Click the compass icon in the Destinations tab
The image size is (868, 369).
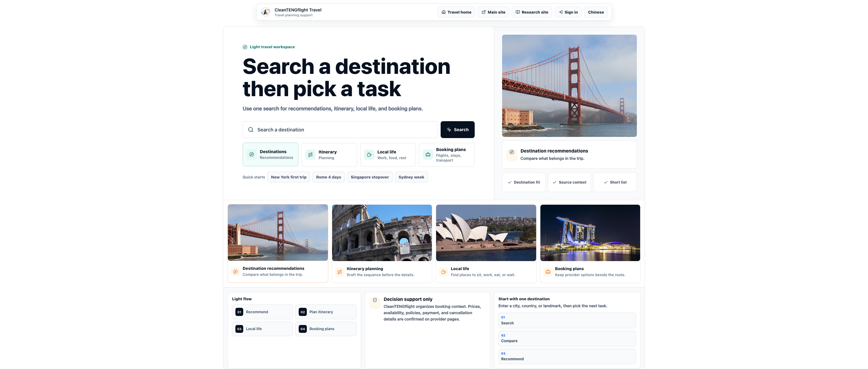[x=252, y=154]
